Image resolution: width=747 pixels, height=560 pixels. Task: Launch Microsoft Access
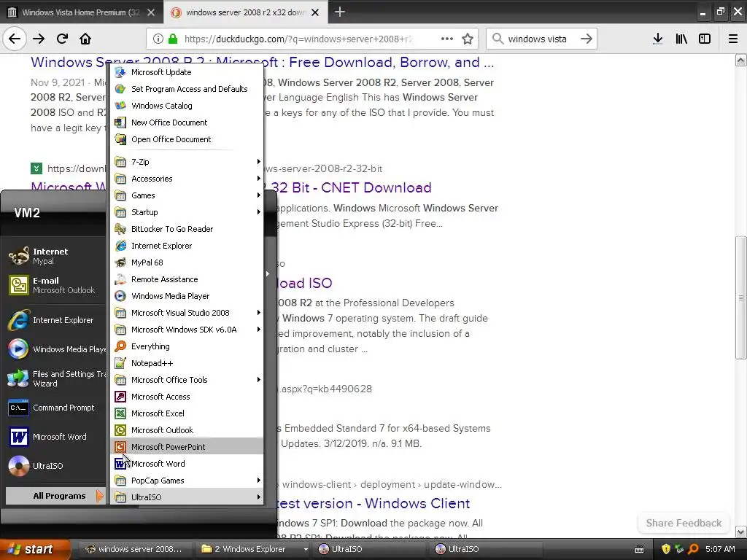click(x=187, y=397)
